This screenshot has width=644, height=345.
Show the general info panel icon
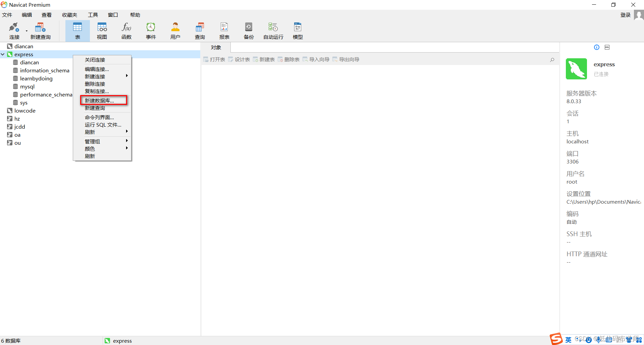597,47
